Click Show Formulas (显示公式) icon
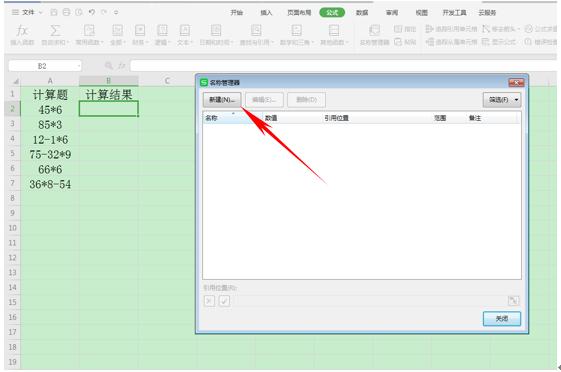This screenshot has width=561, height=372. pyautogui.click(x=486, y=42)
